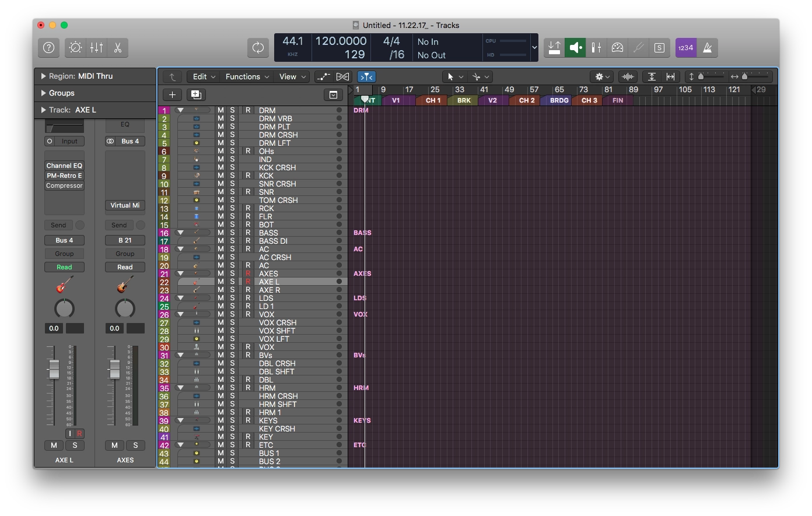Expand the Track: AXE L inspector section
The image size is (812, 516).
pyautogui.click(x=43, y=110)
